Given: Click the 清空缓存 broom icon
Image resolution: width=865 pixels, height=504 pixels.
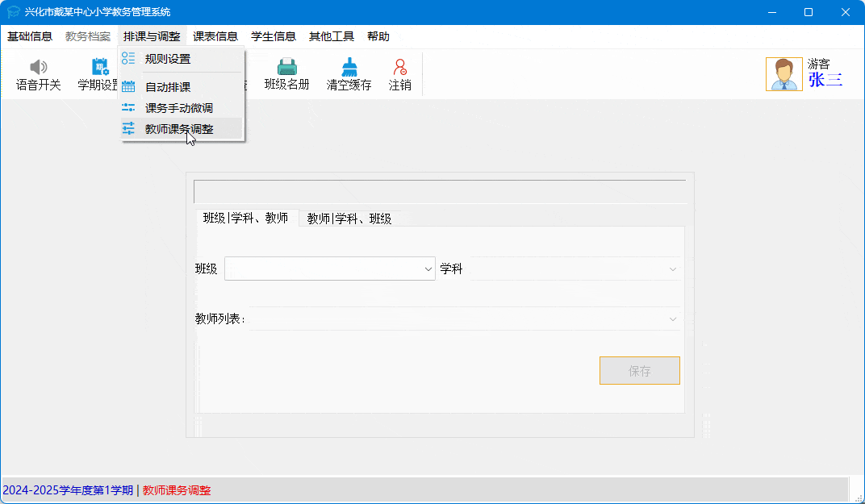Looking at the screenshot, I should 349,68.
